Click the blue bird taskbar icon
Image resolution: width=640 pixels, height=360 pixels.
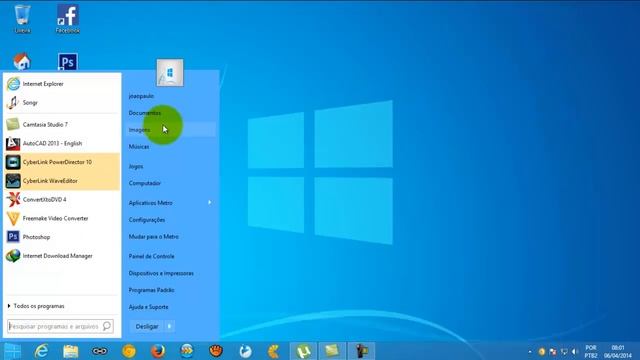click(x=245, y=351)
